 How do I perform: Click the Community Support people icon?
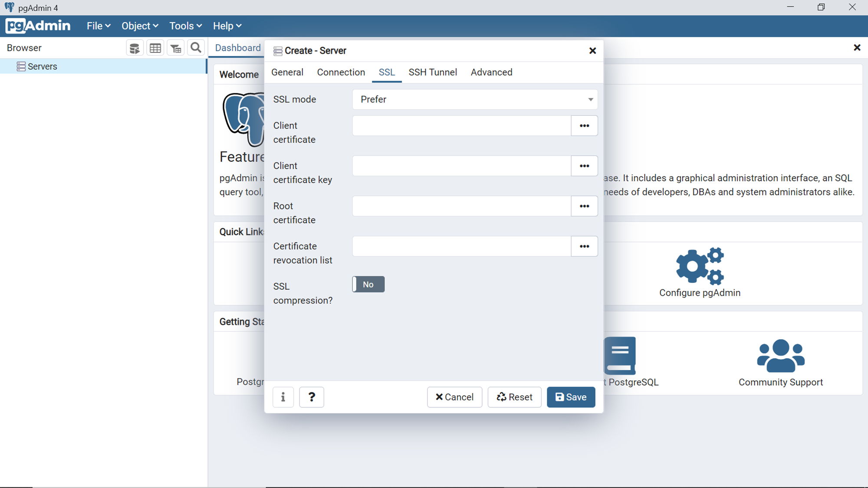tap(780, 356)
